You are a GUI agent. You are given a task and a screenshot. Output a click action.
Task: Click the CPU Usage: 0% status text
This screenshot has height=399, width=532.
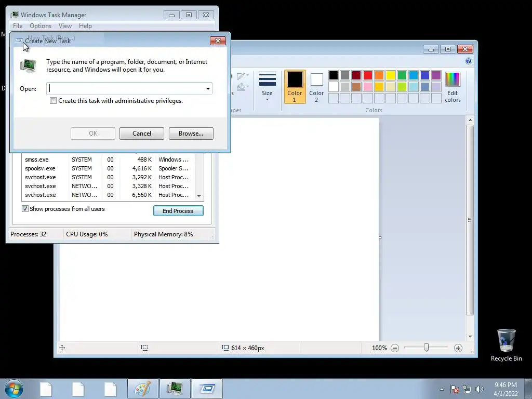point(87,234)
